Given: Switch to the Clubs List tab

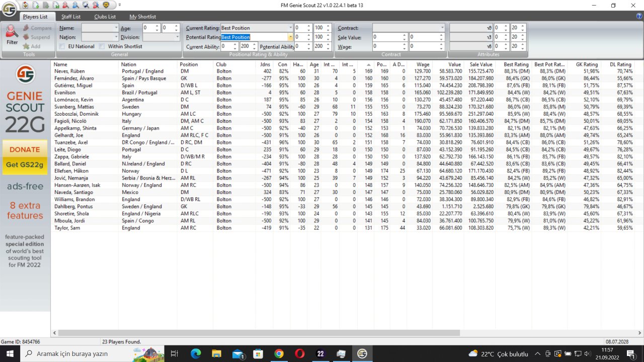Looking at the screenshot, I should pos(105,17).
